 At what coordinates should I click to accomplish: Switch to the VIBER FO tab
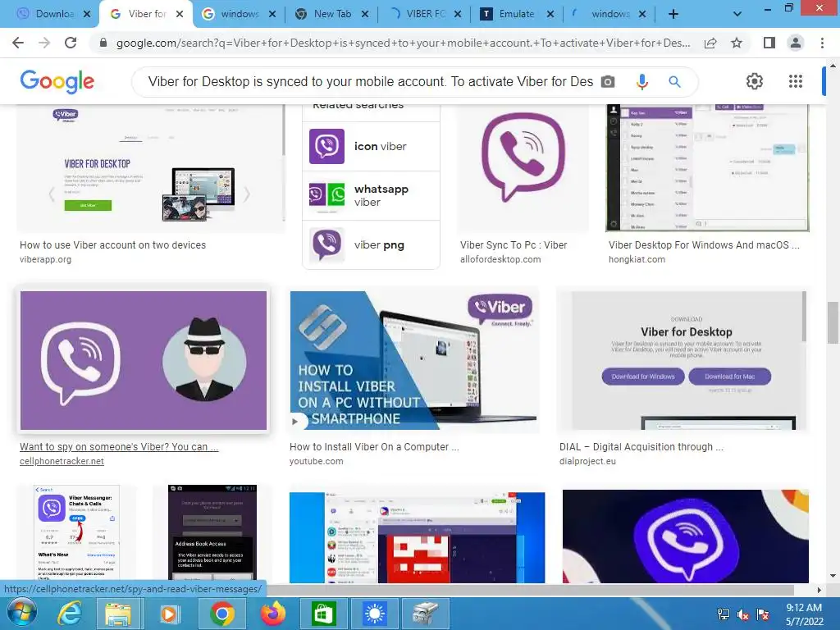tap(423, 14)
